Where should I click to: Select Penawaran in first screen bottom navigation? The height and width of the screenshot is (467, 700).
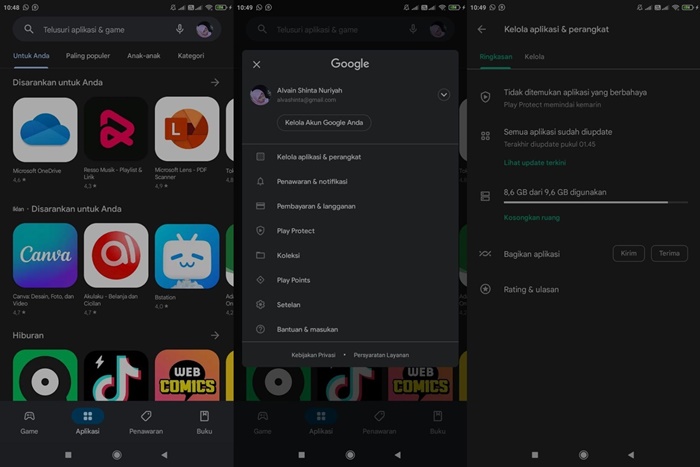coord(146,422)
